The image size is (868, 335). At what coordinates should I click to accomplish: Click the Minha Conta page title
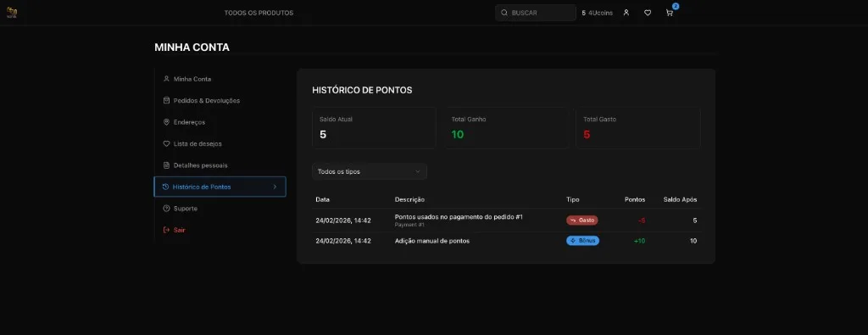[192, 47]
